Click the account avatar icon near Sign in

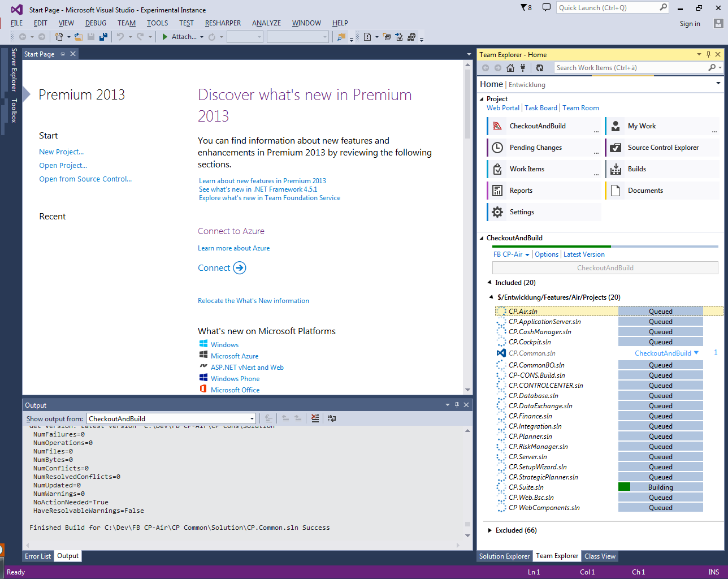tap(718, 23)
